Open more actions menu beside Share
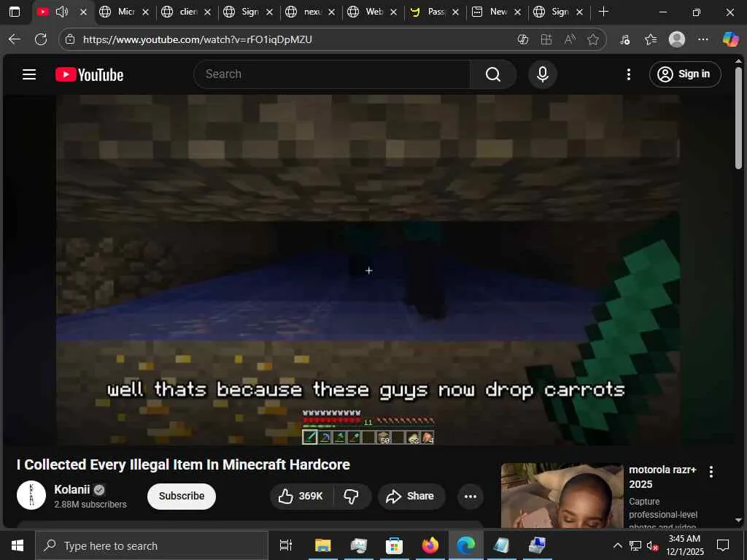Screen dimensions: 747x560 (x=471, y=496)
